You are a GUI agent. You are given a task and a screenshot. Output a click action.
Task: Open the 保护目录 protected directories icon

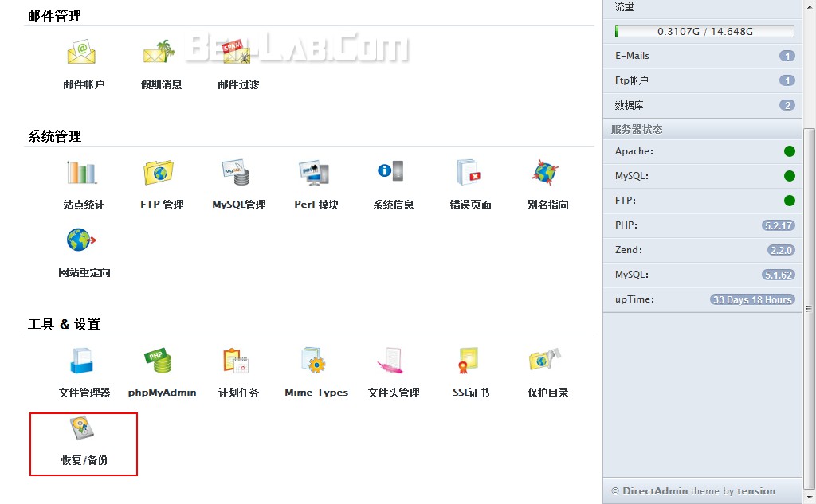545,359
